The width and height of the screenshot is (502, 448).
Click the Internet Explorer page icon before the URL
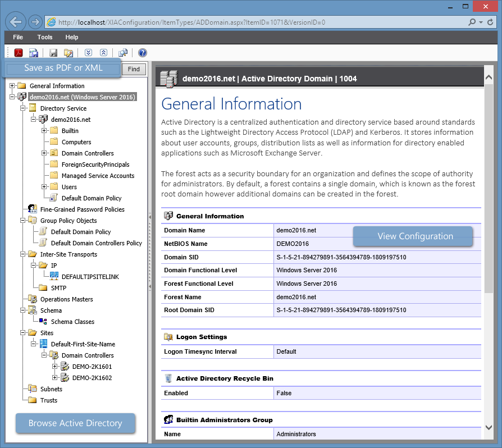point(51,22)
